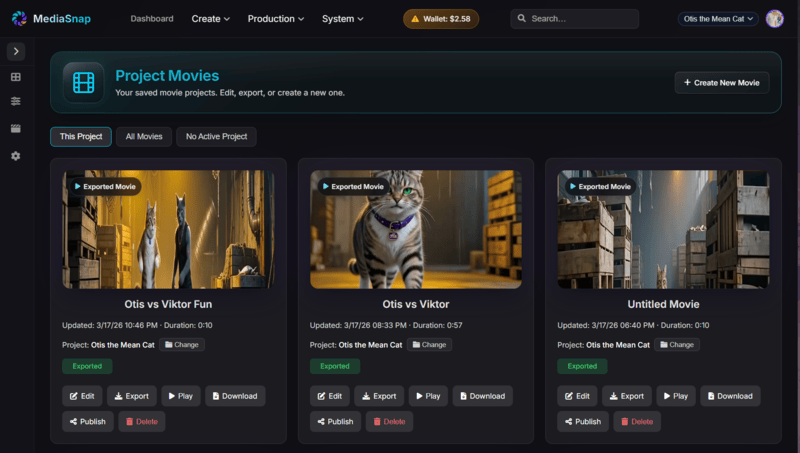Open the Otis vs Viktor movie thumbnail
Image resolution: width=800 pixels, height=453 pixels.
coord(415,229)
